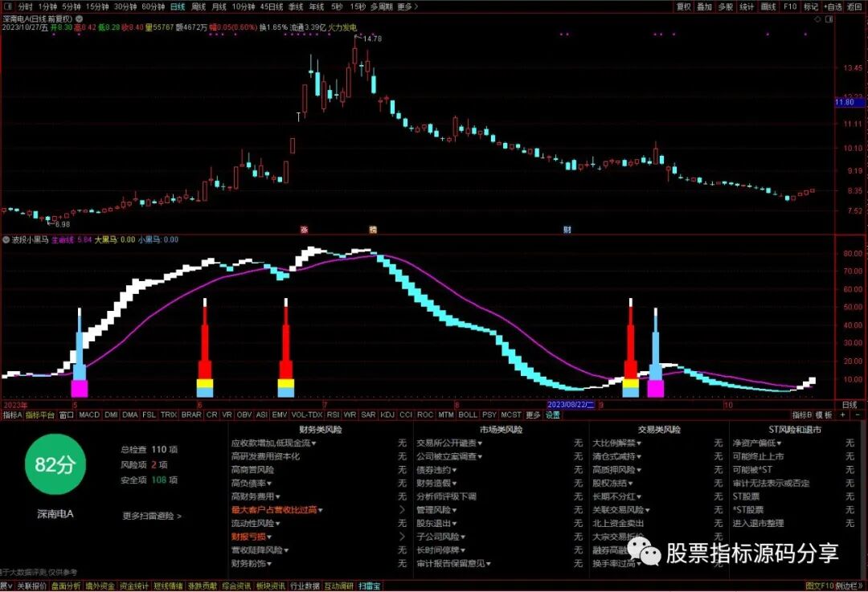868x592 pixels.
Task: Open indicator 设置
Action: (553, 414)
